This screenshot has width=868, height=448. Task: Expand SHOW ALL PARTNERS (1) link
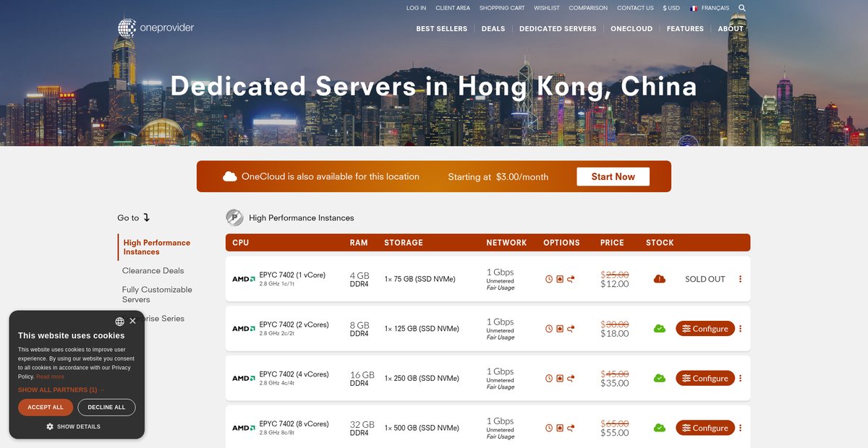tap(61, 389)
